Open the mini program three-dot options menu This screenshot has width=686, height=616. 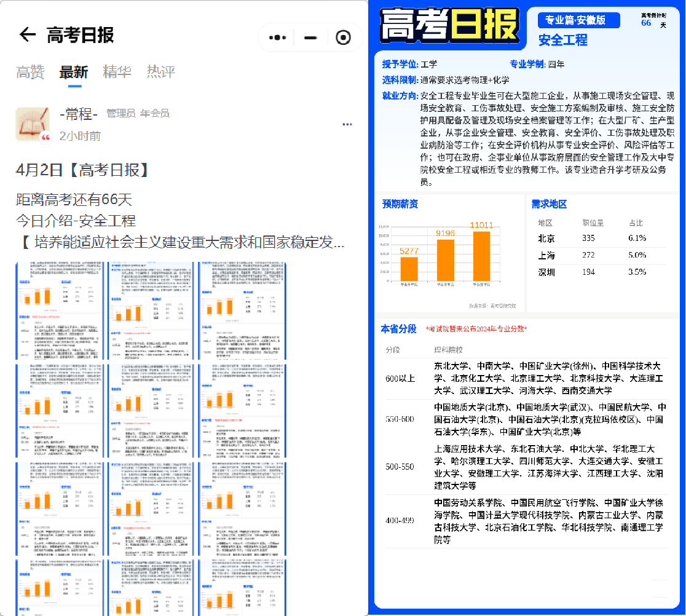[x=277, y=37]
